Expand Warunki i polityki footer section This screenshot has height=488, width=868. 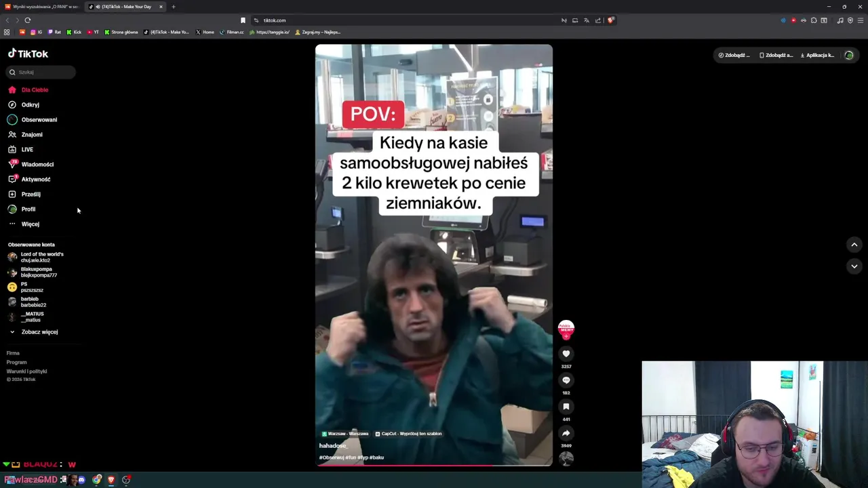click(26, 371)
